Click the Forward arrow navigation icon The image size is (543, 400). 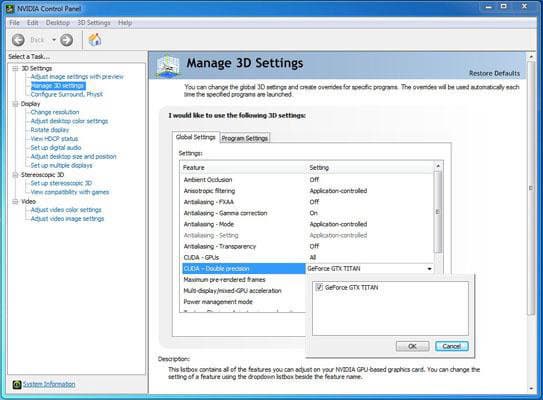coord(66,40)
